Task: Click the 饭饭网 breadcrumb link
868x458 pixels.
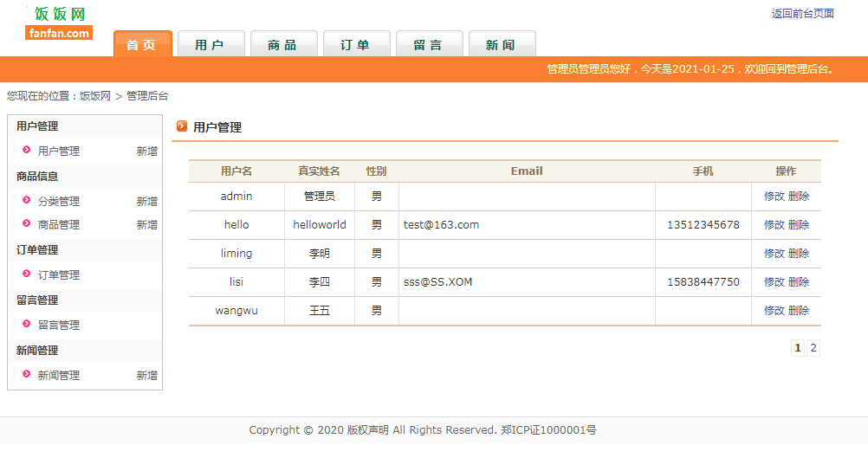Action: coord(95,96)
